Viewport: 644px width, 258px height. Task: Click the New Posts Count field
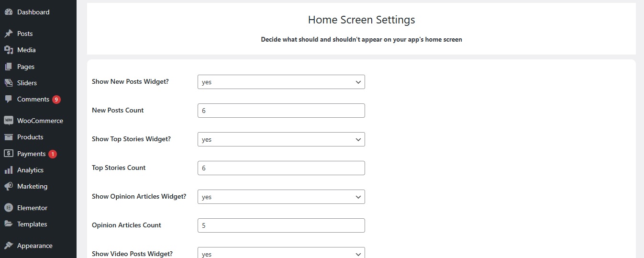pos(281,111)
